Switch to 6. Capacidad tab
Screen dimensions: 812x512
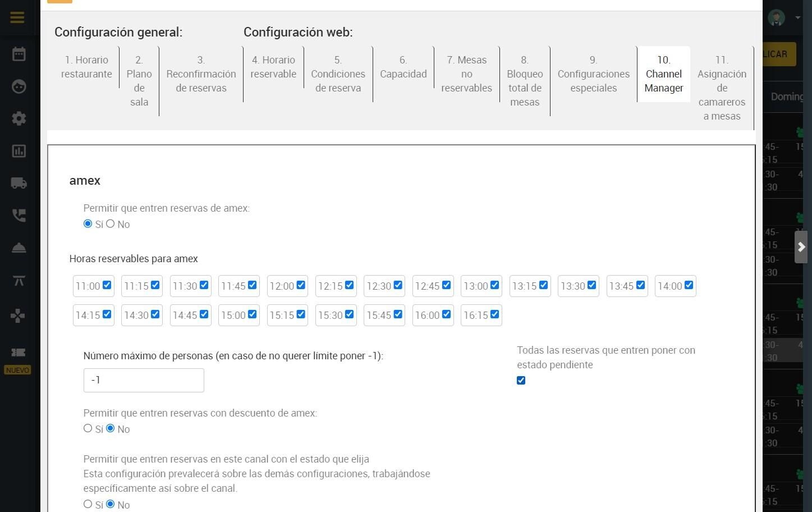(x=403, y=67)
